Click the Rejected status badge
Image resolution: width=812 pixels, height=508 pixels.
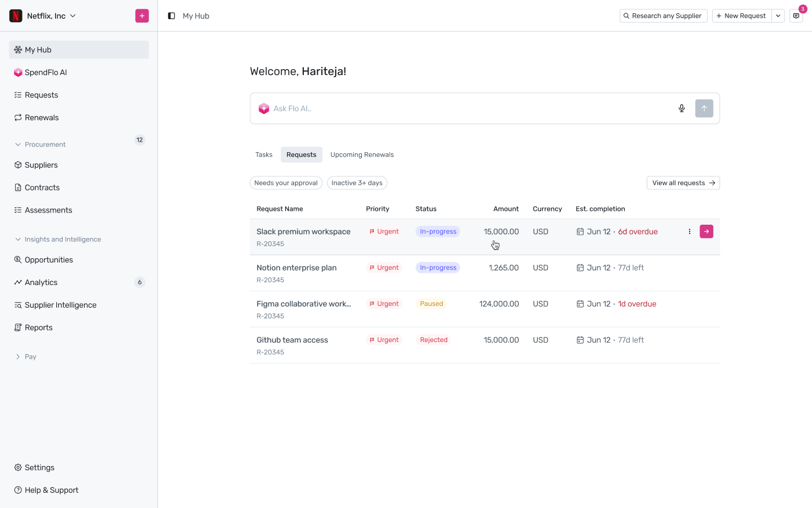coord(434,340)
